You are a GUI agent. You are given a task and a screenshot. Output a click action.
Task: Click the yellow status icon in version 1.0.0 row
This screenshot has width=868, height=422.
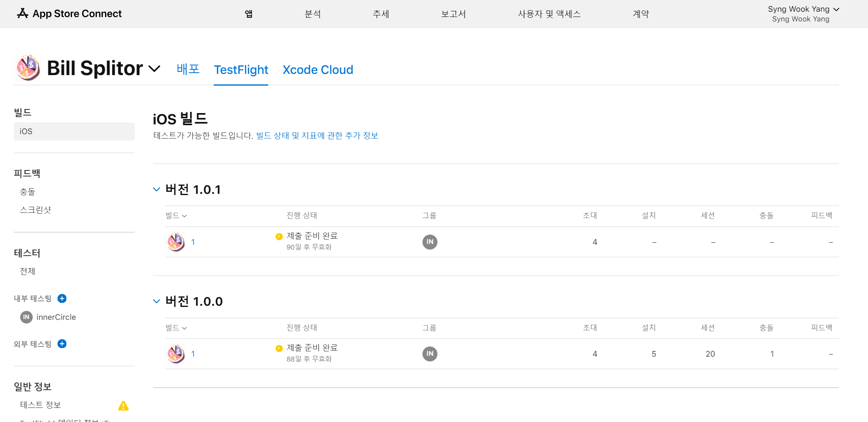[x=279, y=349]
